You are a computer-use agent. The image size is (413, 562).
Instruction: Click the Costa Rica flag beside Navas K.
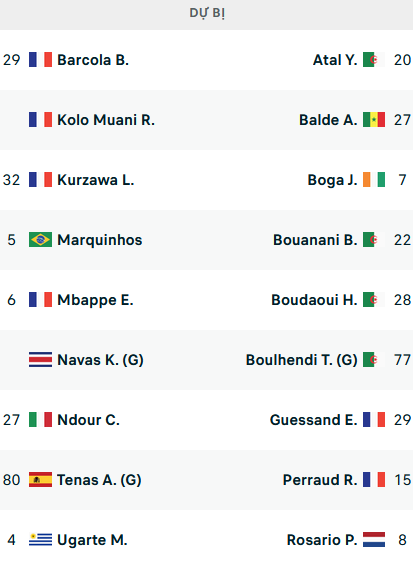tap(40, 359)
